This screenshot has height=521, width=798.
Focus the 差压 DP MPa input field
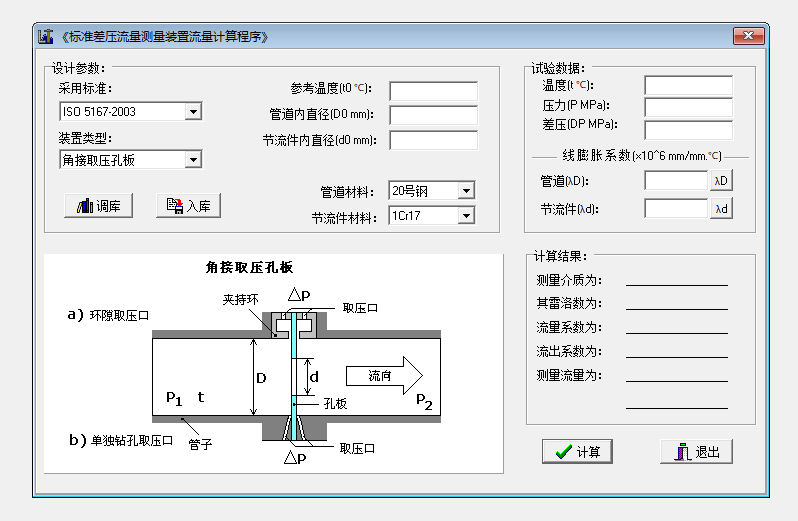click(688, 129)
